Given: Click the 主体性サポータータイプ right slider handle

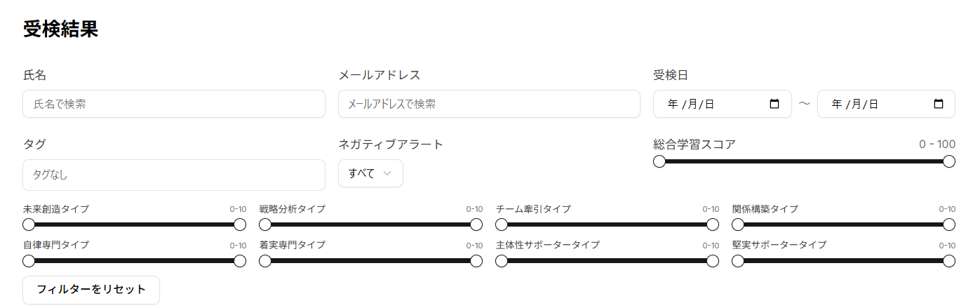Looking at the screenshot, I should (713, 261).
